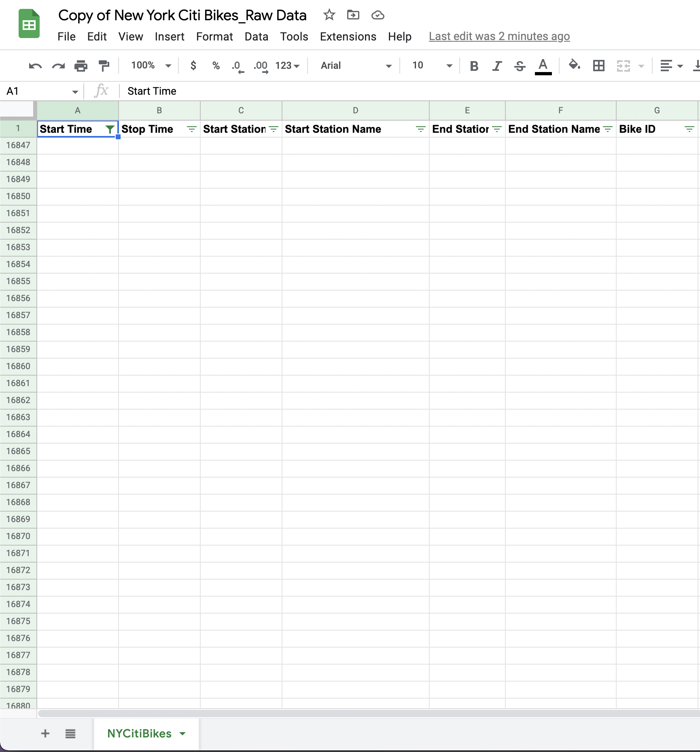
Task: Click the merge cells icon
Action: pyautogui.click(x=624, y=66)
